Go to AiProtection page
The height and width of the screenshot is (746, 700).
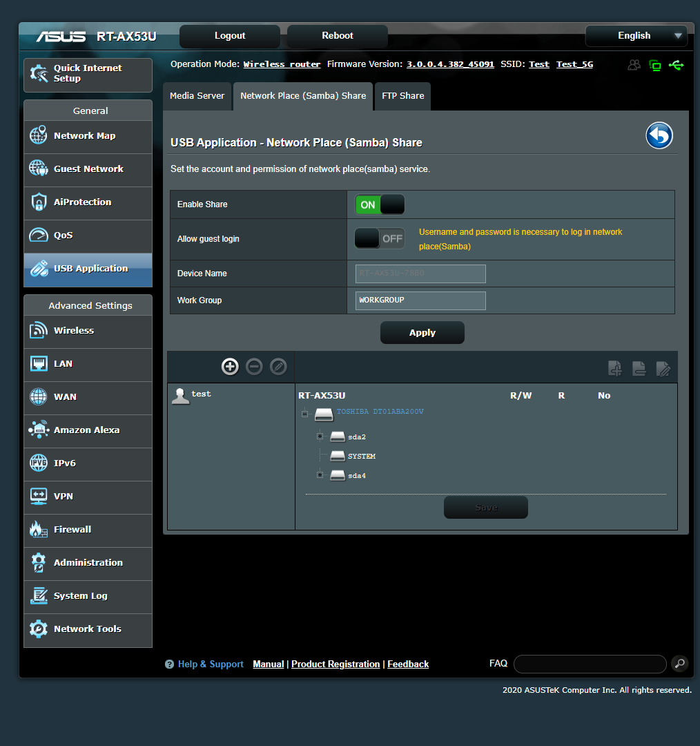[x=88, y=202]
